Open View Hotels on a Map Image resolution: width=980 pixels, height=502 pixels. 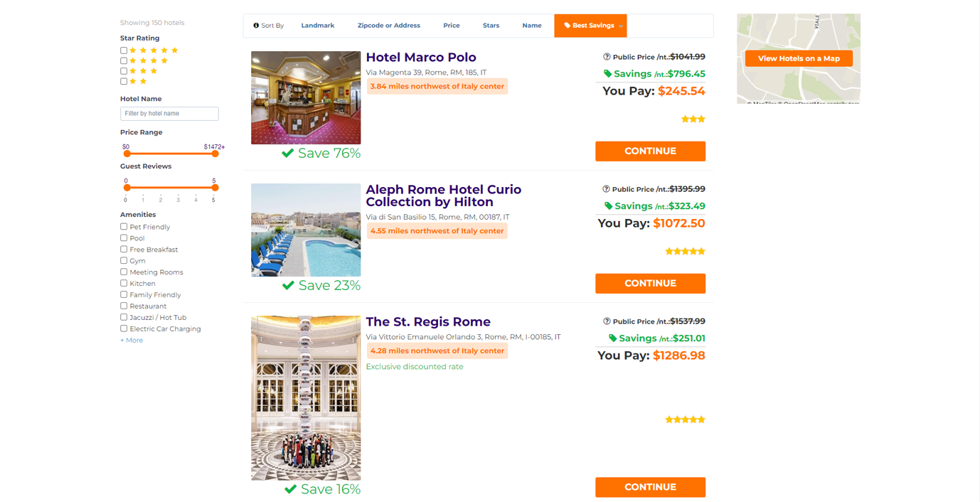pyautogui.click(x=799, y=58)
